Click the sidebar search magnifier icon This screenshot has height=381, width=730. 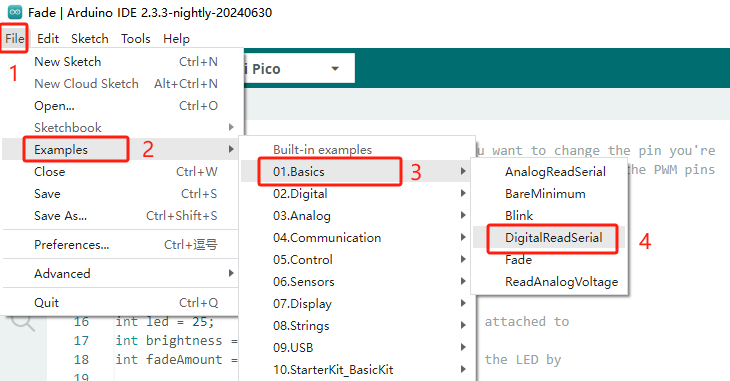click(23, 322)
